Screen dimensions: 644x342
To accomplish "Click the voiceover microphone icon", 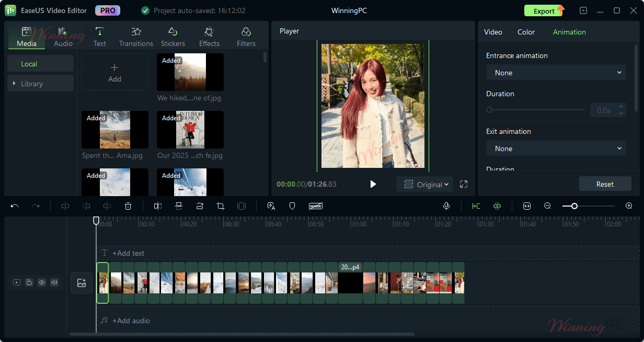I will click(446, 206).
